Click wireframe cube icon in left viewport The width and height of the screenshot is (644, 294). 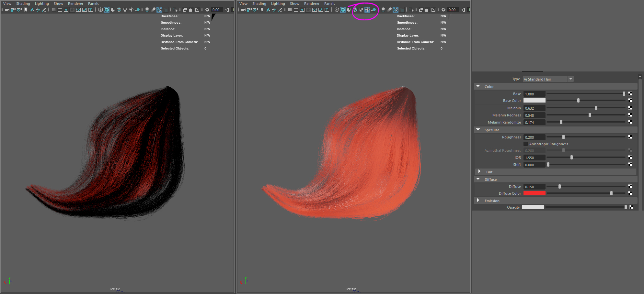coord(100,10)
